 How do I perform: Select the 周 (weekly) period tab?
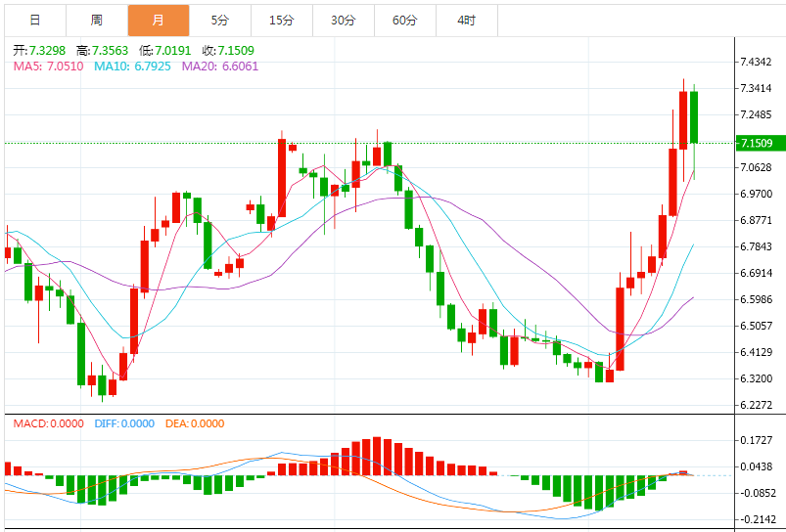[96, 20]
